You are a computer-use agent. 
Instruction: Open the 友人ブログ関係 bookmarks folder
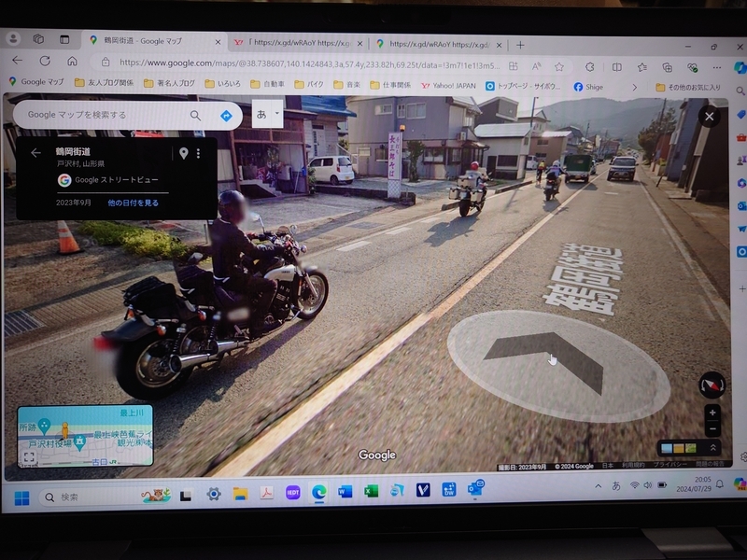[104, 83]
